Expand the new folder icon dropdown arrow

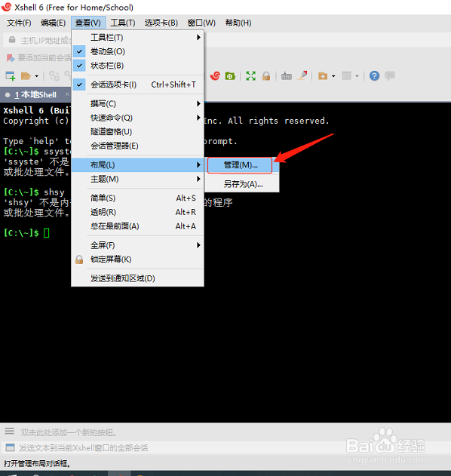333,76
